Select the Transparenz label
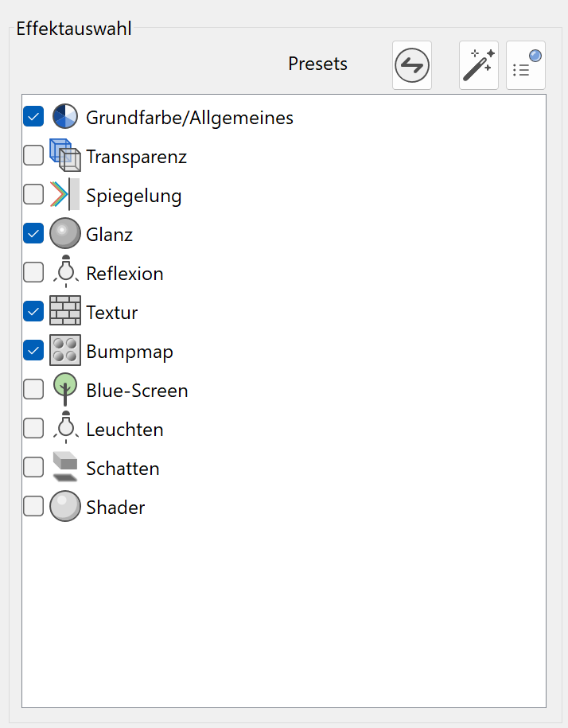The width and height of the screenshot is (568, 728). [137, 157]
